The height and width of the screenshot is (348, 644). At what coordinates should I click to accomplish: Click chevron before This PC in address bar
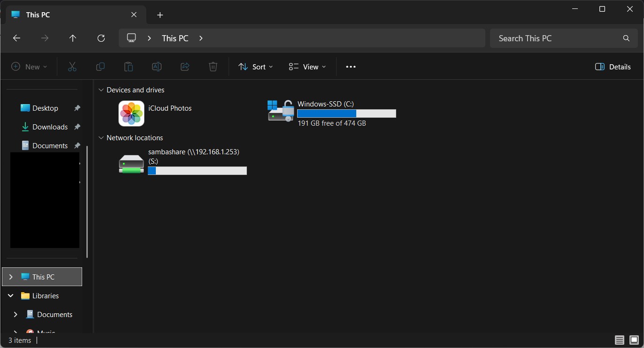click(149, 38)
